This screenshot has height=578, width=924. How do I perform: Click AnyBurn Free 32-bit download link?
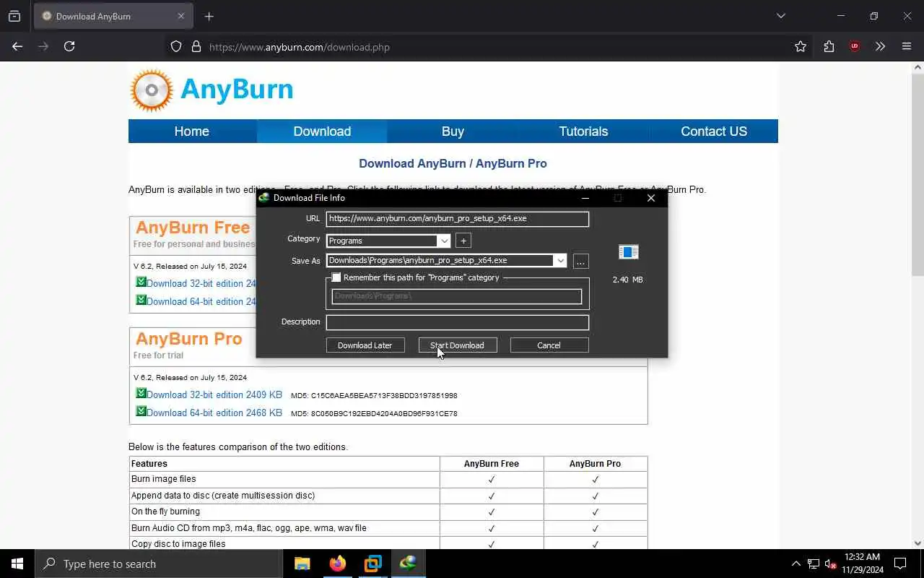coord(201,284)
